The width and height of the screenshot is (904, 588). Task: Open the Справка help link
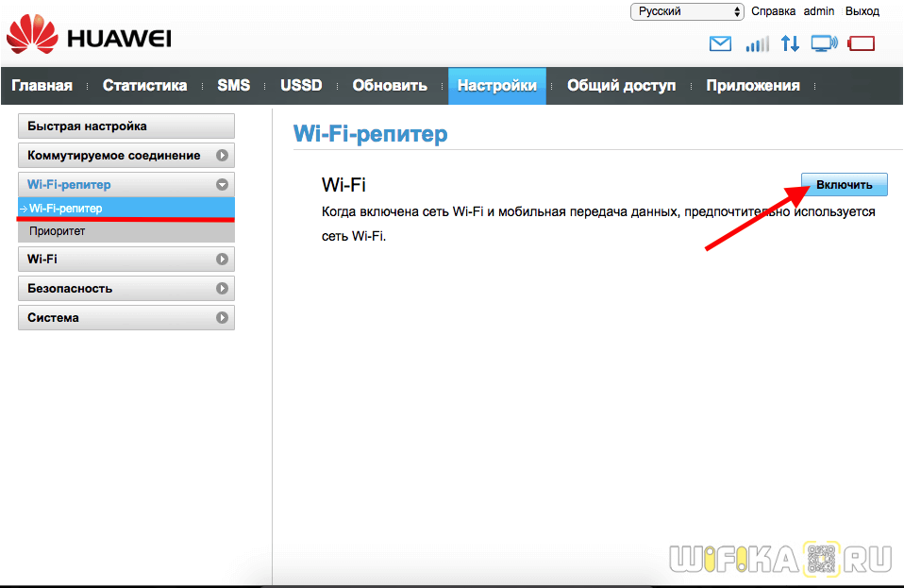773,11
